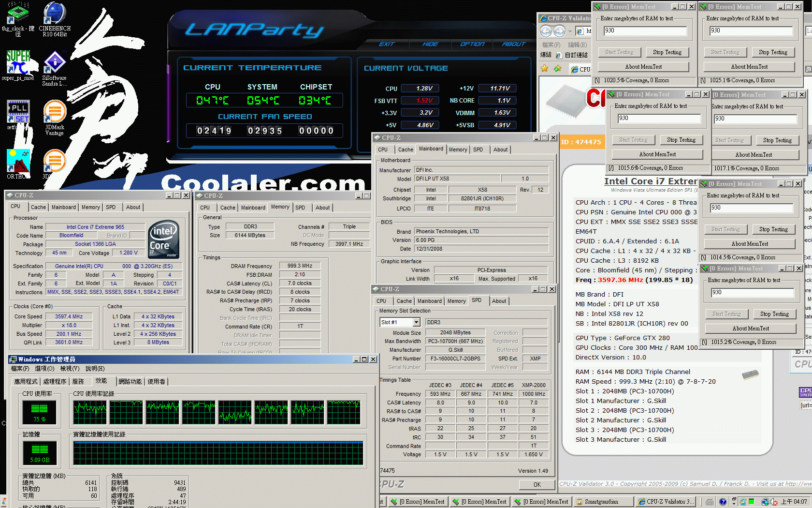Open the IE recent pages dropdown arrow
This screenshot has width=812, height=508.
click(571, 31)
